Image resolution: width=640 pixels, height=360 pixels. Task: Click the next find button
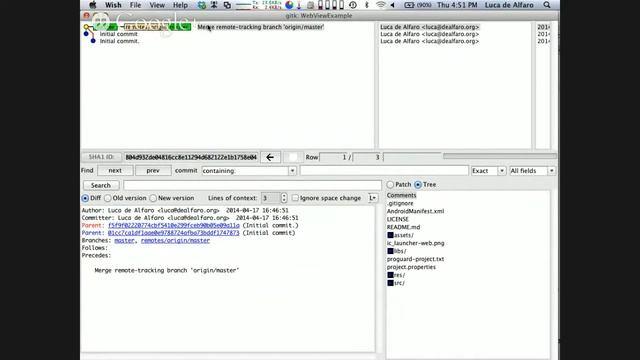pyautogui.click(x=115, y=171)
